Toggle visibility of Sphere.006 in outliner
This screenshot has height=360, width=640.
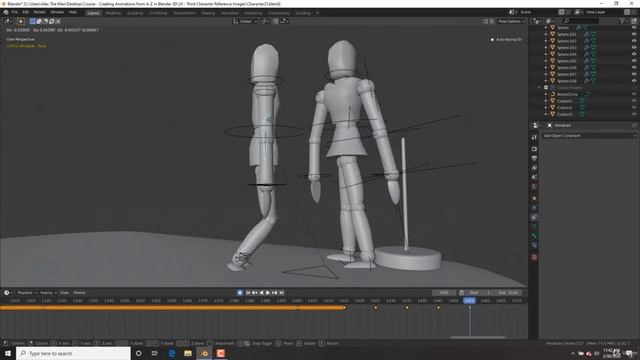634,67
